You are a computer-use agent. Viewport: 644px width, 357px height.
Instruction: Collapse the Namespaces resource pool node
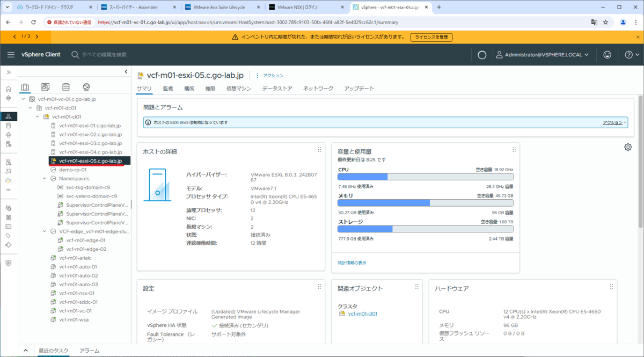click(x=45, y=178)
